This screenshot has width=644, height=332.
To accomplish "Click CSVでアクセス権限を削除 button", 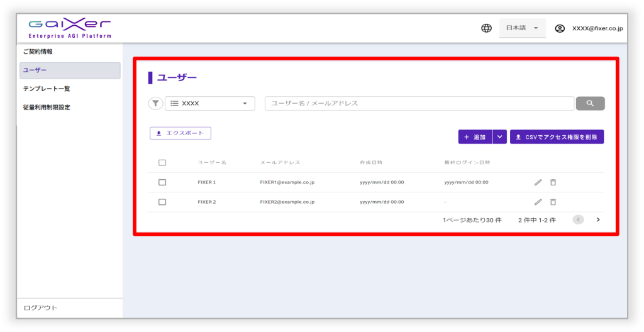I will (557, 137).
